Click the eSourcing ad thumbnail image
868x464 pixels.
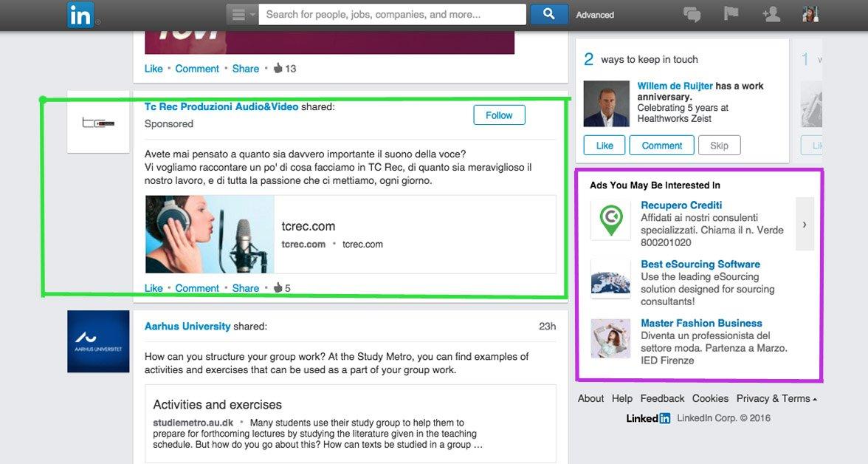click(610, 279)
